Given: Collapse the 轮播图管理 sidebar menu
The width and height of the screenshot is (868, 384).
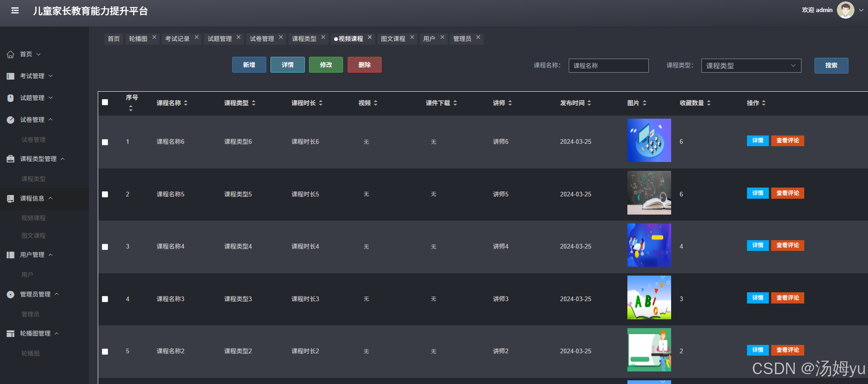Looking at the screenshot, I should tap(57, 333).
